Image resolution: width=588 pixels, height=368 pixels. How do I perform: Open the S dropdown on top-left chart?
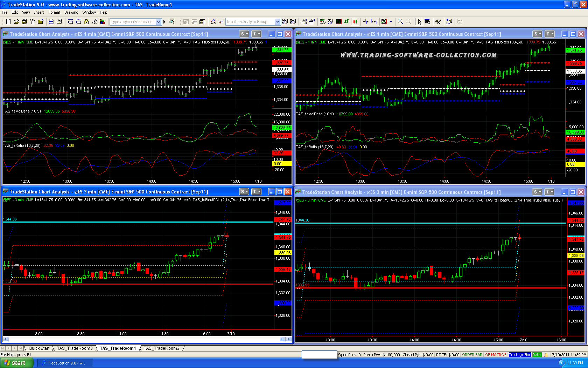click(x=244, y=34)
